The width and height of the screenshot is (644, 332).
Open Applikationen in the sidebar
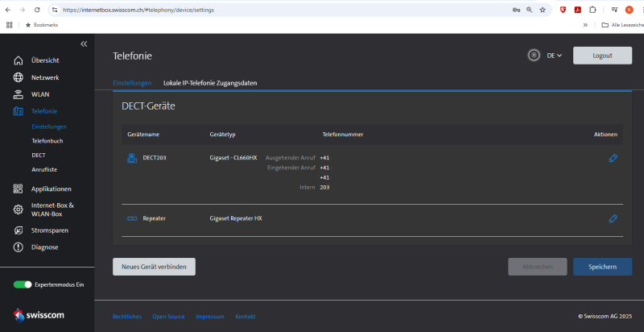(52, 189)
